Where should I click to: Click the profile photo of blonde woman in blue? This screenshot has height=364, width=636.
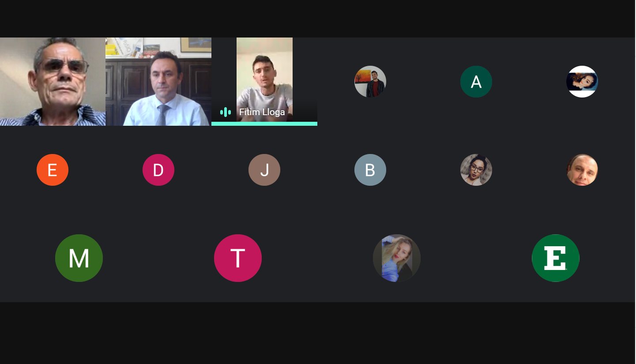[x=397, y=258]
